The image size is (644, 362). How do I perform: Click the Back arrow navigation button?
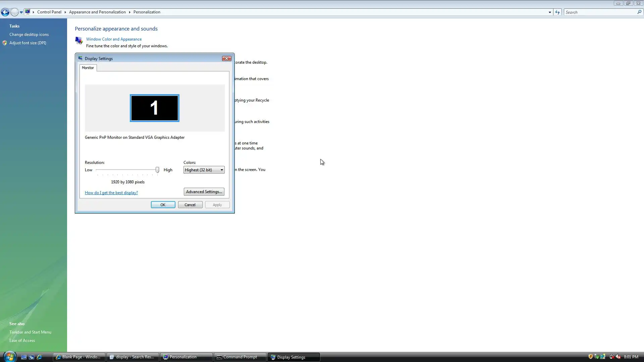point(5,12)
